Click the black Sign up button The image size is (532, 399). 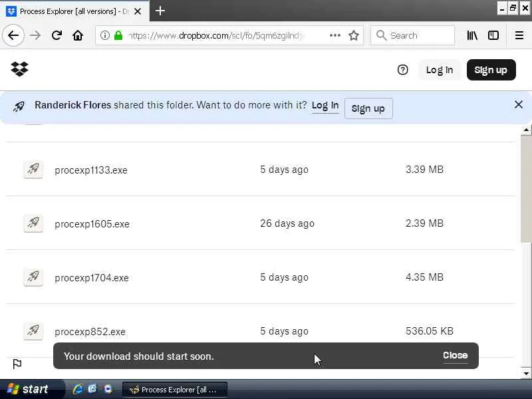pos(491,70)
